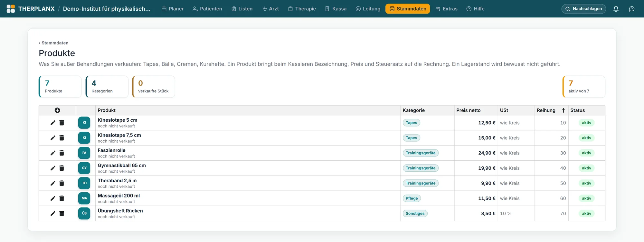Sort by the Kategorie column header

[427, 110]
